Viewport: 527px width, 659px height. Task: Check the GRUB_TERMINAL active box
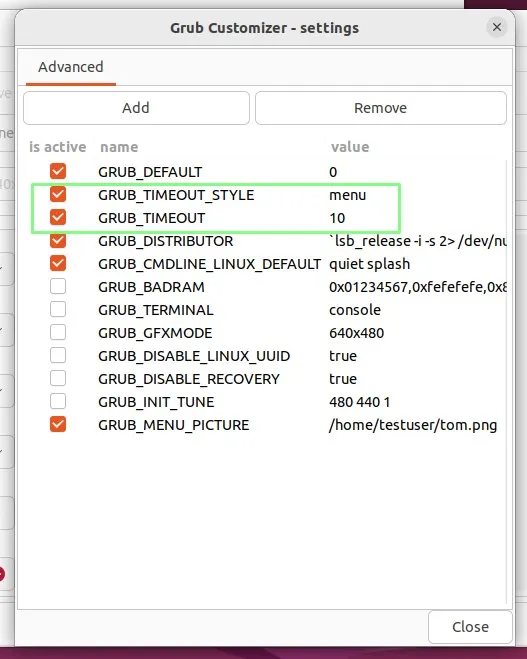point(58,309)
